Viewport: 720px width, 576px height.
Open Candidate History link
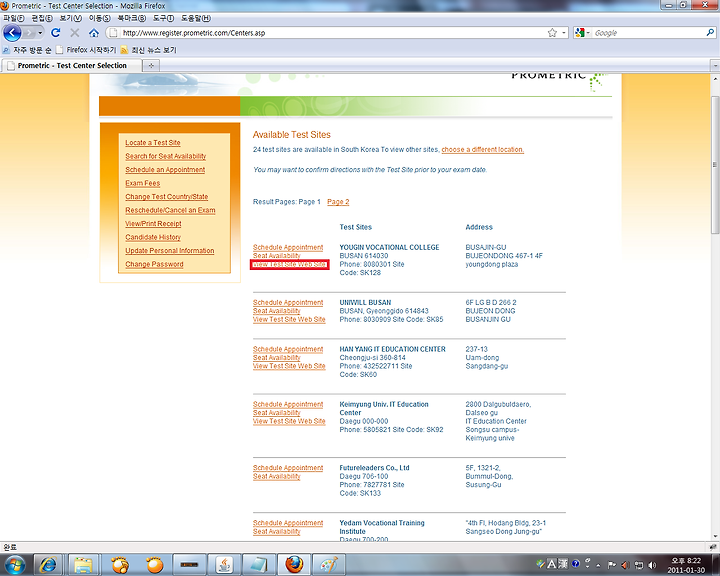[x=153, y=237]
